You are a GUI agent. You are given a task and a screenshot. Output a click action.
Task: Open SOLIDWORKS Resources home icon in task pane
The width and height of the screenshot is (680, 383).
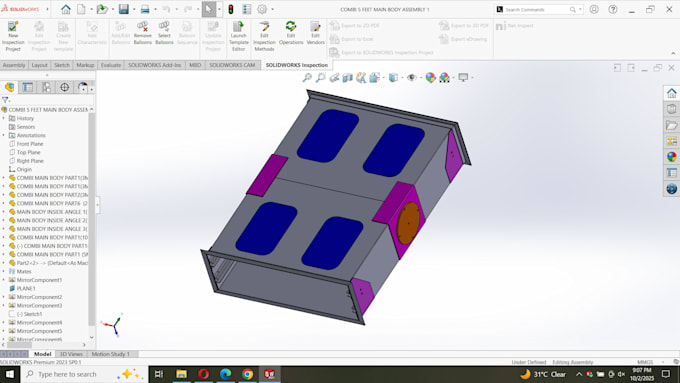(x=671, y=93)
